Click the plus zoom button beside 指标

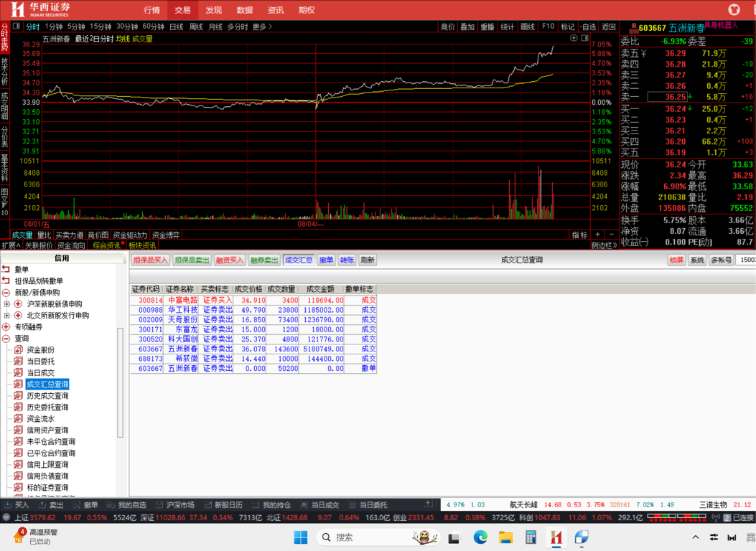click(597, 235)
